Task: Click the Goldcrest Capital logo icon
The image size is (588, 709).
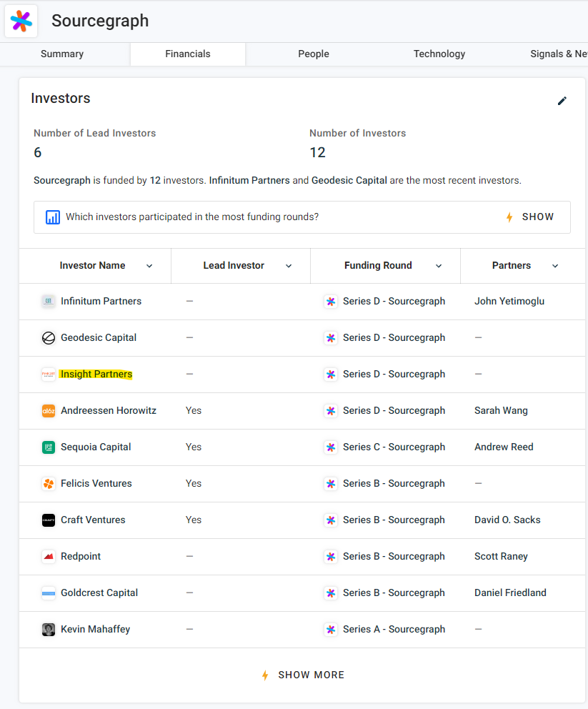Action: pyautogui.click(x=49, y=593)
